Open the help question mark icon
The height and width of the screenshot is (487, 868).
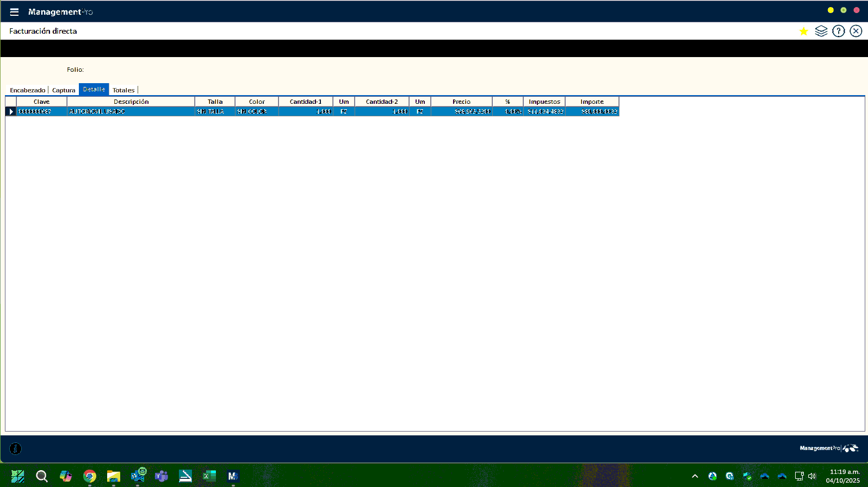(x=838, y=32)
